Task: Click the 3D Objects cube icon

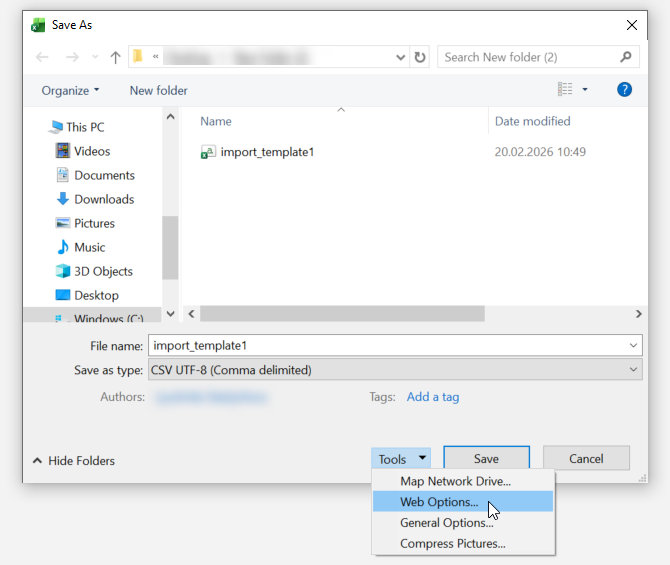Action: [62, 271]
